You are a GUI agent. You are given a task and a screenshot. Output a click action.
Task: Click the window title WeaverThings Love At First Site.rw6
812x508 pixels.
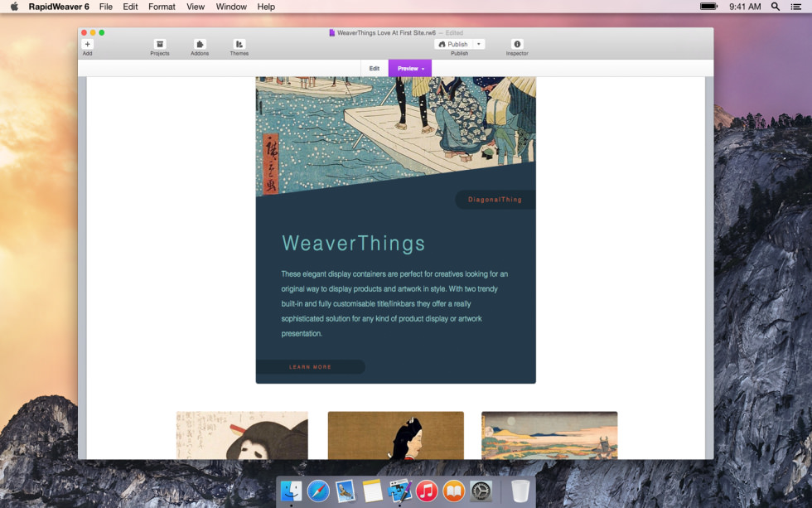[x=386, y=32]
